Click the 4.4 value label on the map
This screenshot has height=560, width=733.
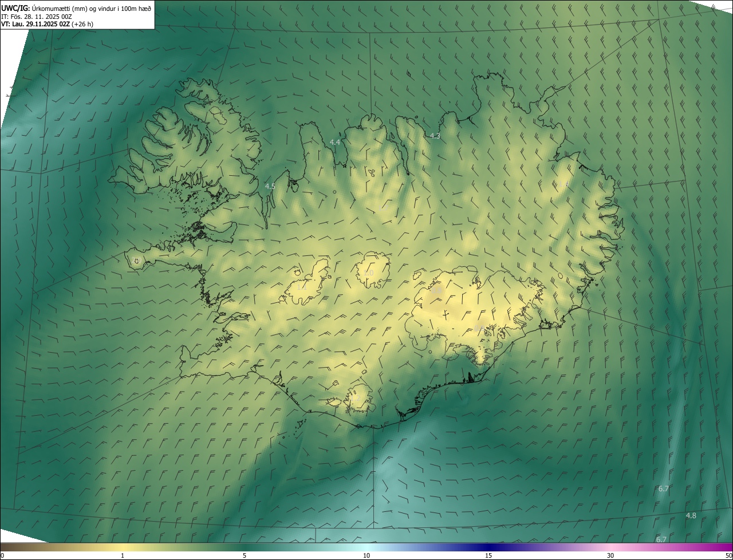tap(335, 142)
